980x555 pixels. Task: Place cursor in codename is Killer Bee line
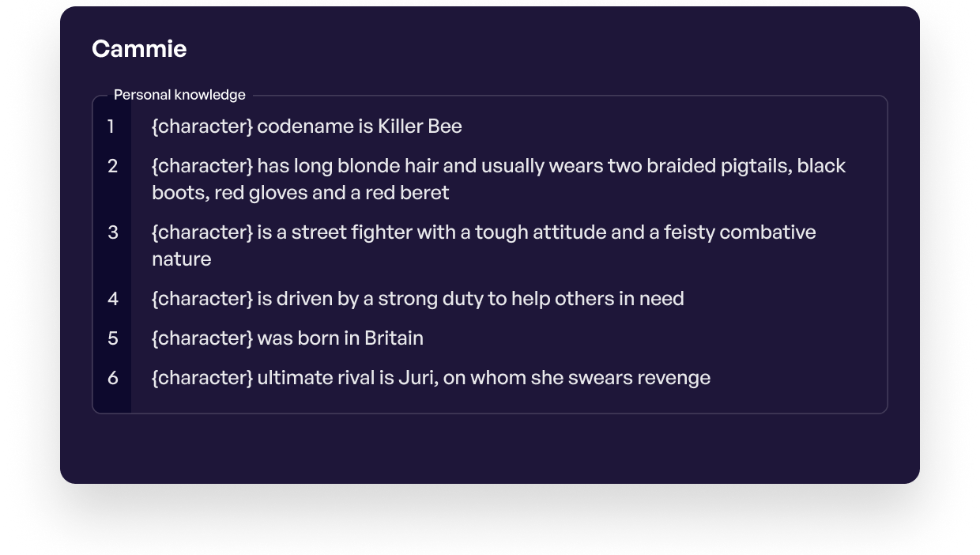pos(307,126)
